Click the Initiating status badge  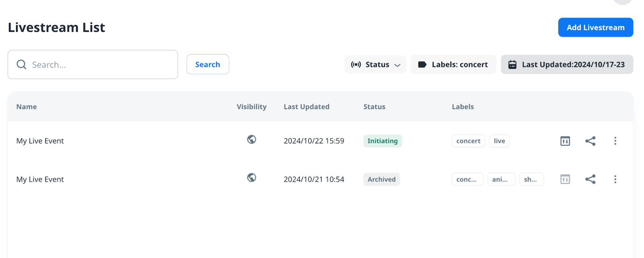[x=382, y=141]
